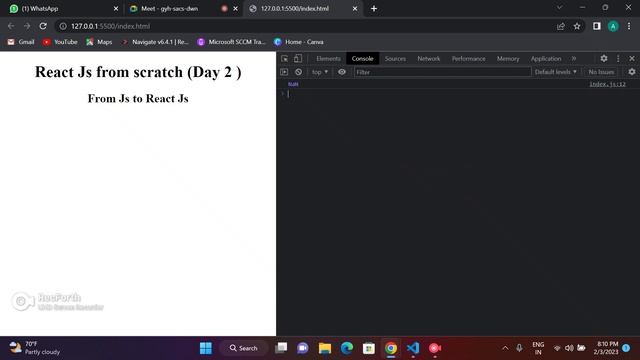This screenshot has height=360, width=640.
Task: Expand more DevTools tabs chevron
Action: coord(574,58)
